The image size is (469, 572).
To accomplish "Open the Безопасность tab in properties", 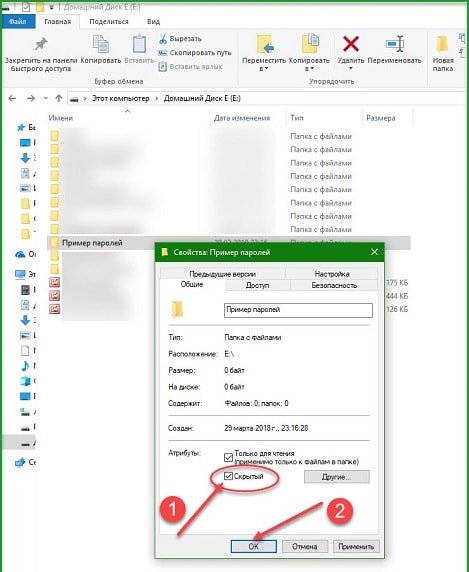I will click(x=334, y=285).
